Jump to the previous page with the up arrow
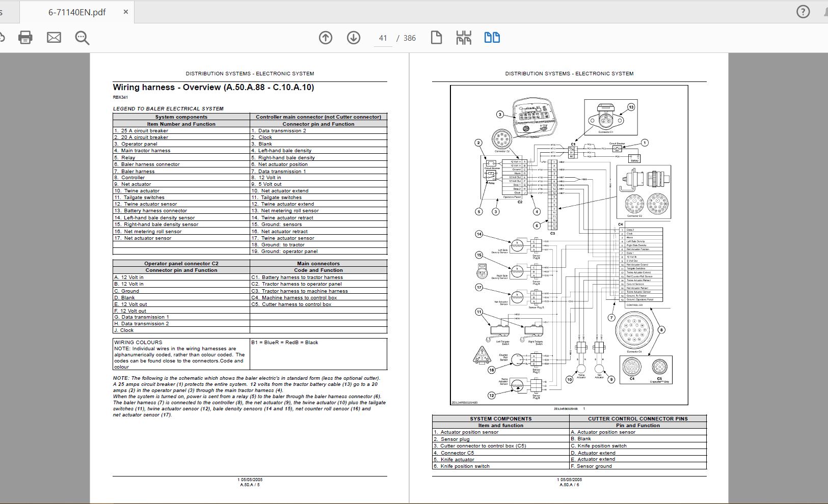Screen dimensions: 828x504 (325, 38)
